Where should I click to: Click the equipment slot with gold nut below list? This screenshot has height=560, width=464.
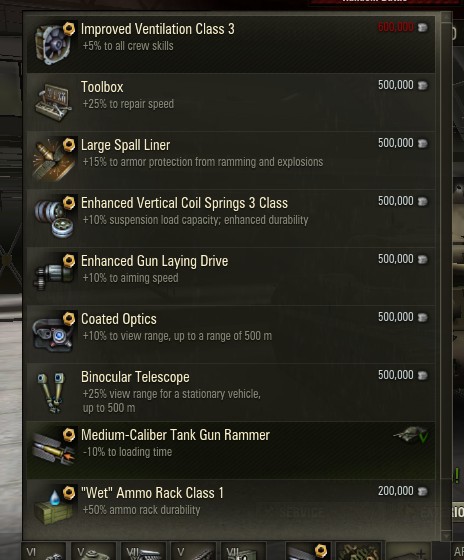click(x=308, y=551)
